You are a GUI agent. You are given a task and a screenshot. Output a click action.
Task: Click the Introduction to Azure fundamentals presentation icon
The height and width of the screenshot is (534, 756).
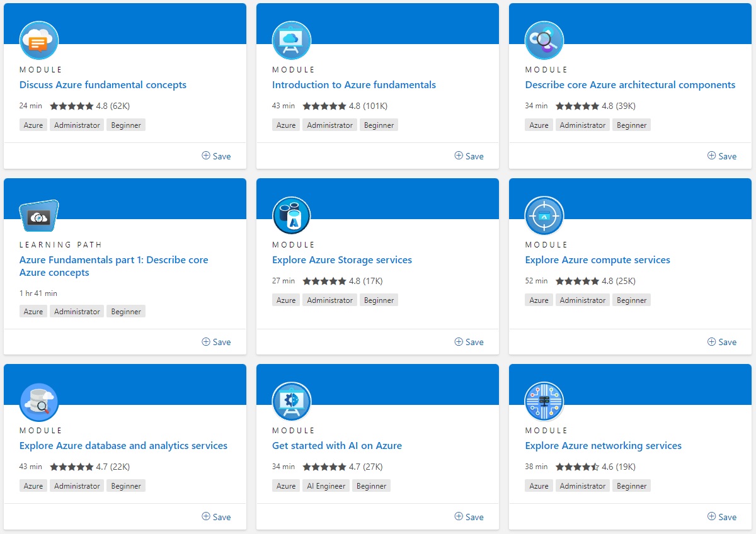(292, 41)
